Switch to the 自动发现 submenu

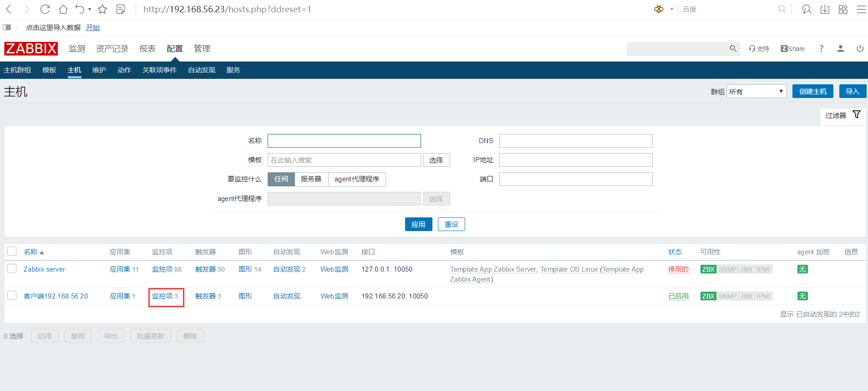click(202, 70)
